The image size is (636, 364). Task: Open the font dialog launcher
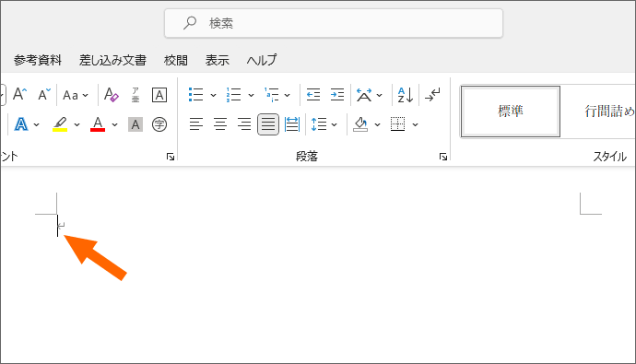[171, 157]
